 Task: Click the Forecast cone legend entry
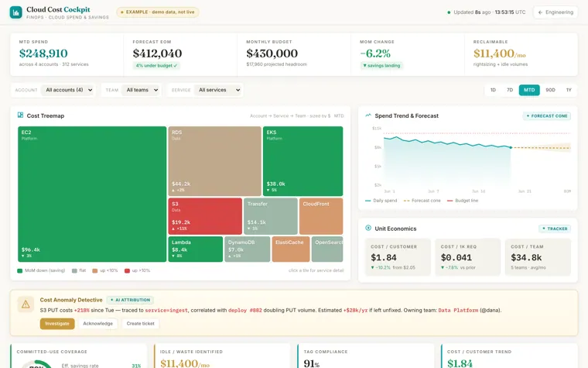pos(422,201)
